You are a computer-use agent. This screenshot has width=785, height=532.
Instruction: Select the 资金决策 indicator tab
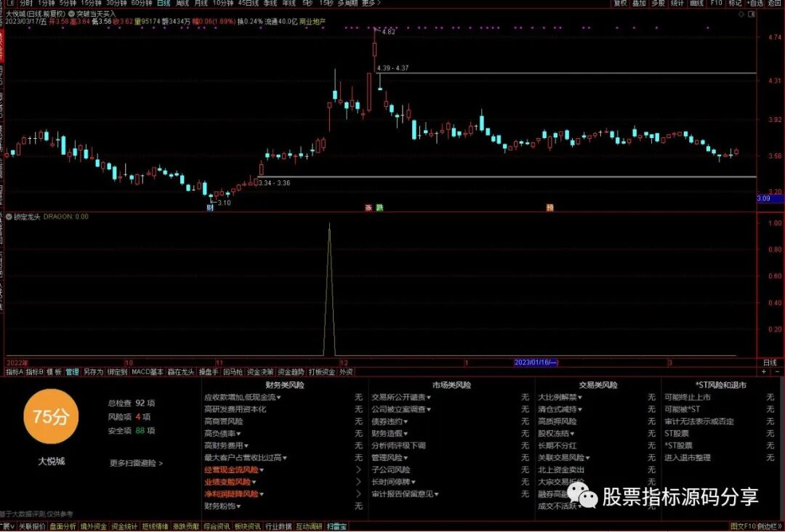click(x=261, y=372)
